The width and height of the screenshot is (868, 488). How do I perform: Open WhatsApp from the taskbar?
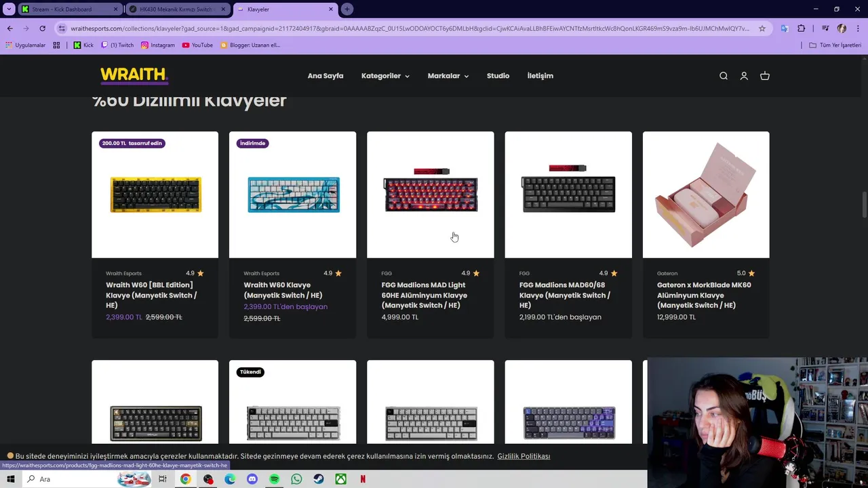[296, 479]
